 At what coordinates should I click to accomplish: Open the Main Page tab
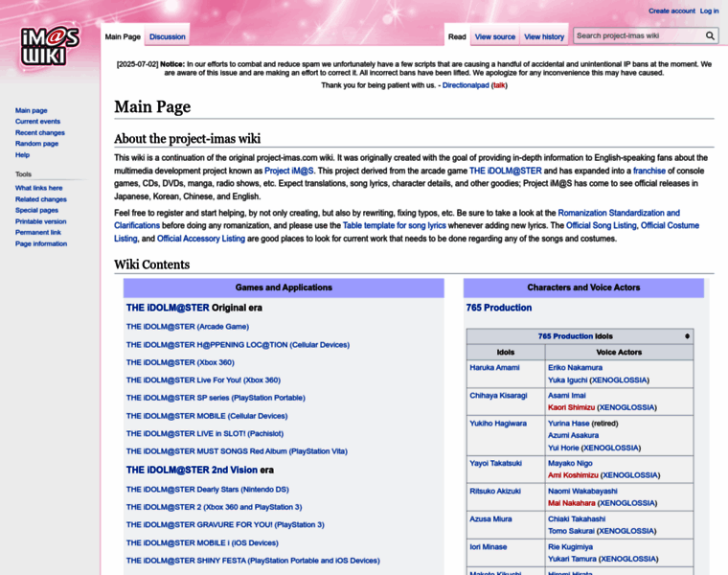123,36
